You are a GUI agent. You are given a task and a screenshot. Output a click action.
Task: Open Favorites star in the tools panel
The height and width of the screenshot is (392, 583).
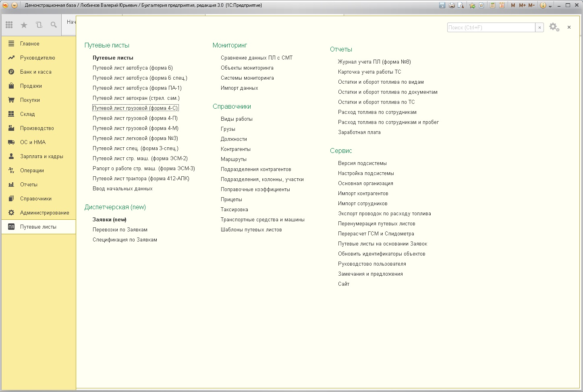coord(24,25)
